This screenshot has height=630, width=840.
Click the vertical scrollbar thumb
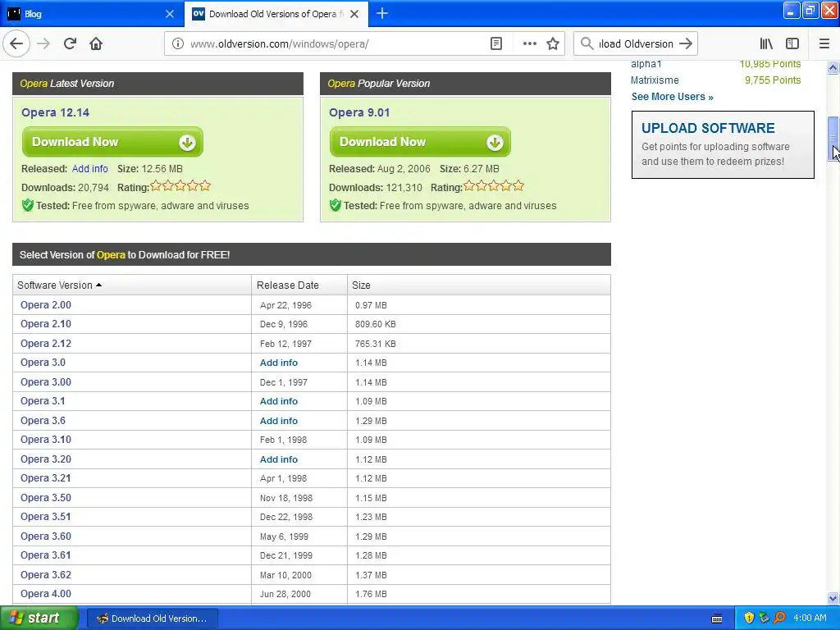point(833,139)
